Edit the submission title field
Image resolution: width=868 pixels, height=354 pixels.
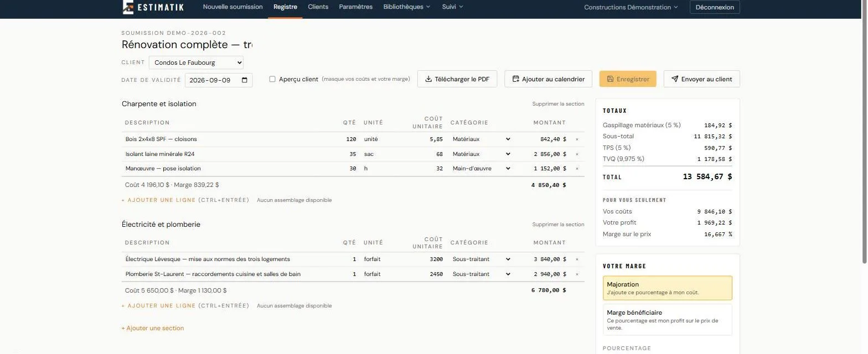tap(187, 45)
